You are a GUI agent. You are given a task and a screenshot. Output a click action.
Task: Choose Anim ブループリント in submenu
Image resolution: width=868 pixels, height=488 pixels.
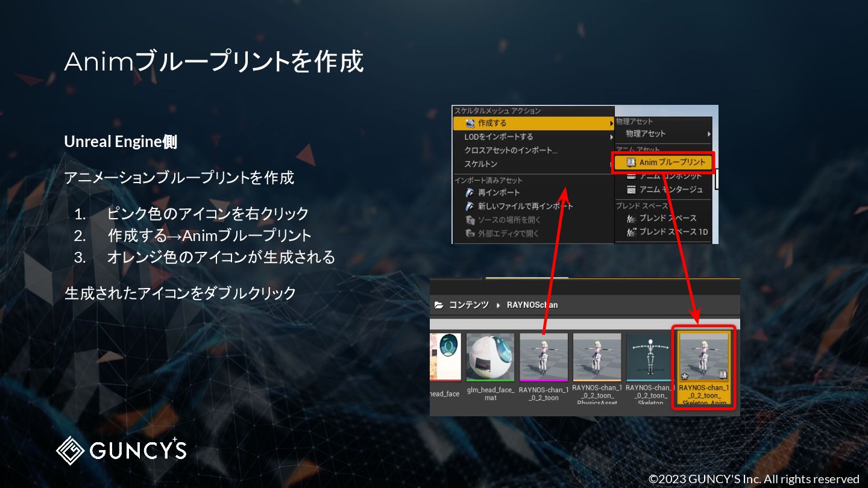(664, 163)
